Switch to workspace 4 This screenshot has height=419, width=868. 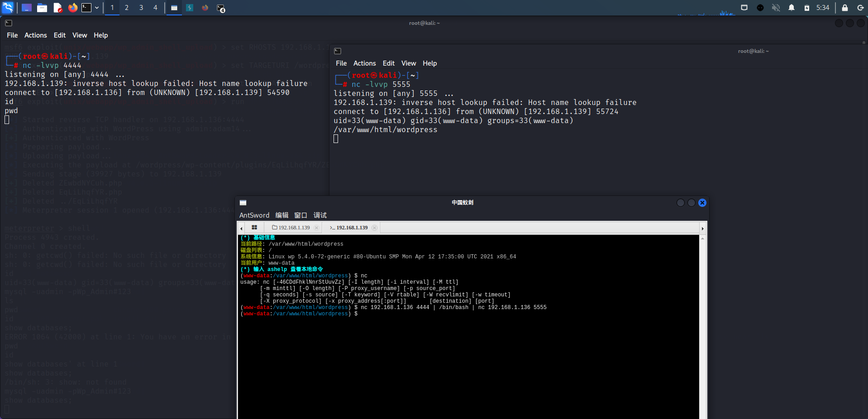point(155,8)
